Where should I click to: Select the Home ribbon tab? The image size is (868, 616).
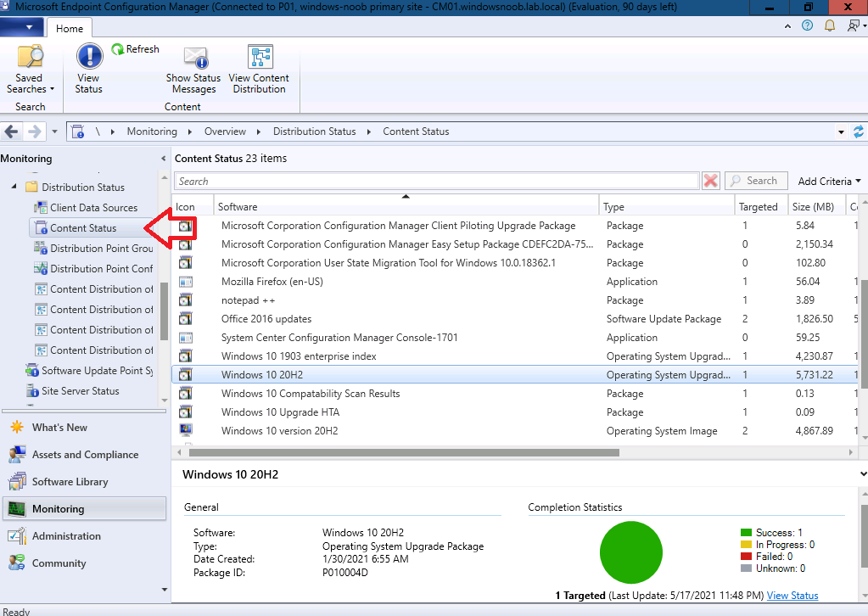pyautogui.click(x=70, y=28)
